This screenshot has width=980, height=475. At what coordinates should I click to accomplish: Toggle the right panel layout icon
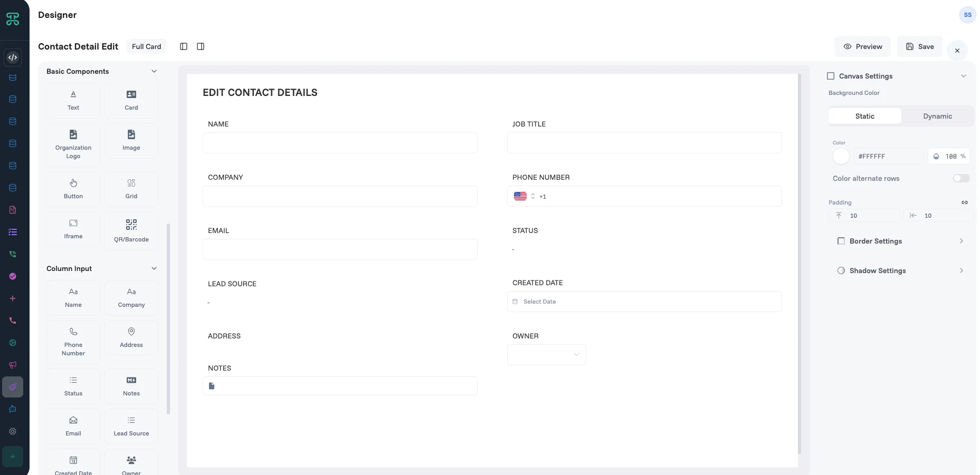201,46
